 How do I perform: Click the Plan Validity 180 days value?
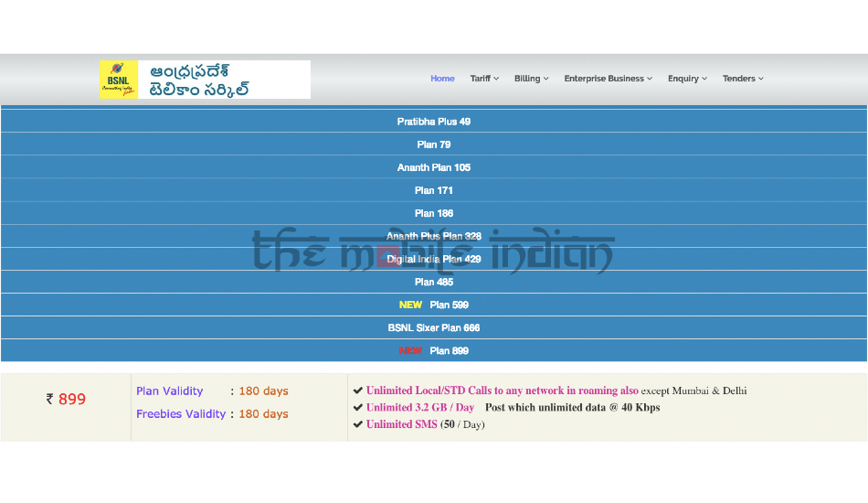(263, 391)
